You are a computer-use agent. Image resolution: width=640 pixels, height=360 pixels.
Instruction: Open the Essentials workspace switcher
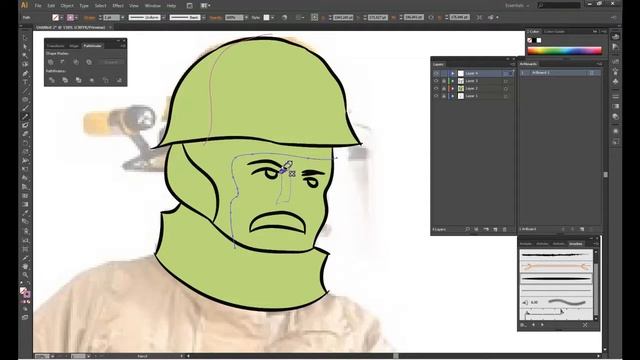point(517,6)
